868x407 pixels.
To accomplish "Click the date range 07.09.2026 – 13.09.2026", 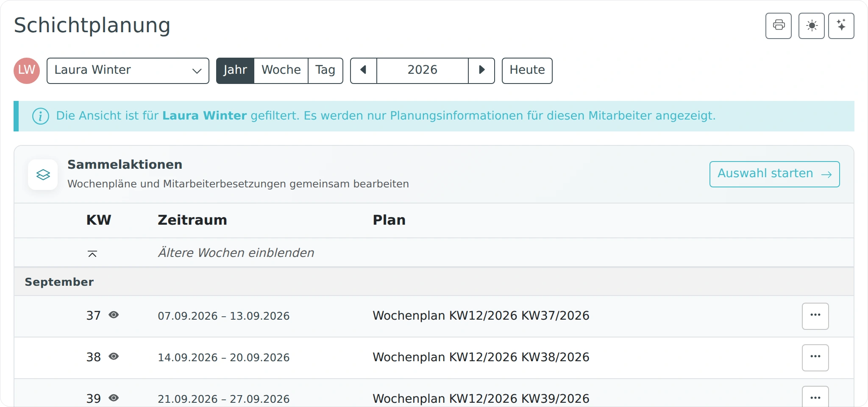I will [223, 316].
